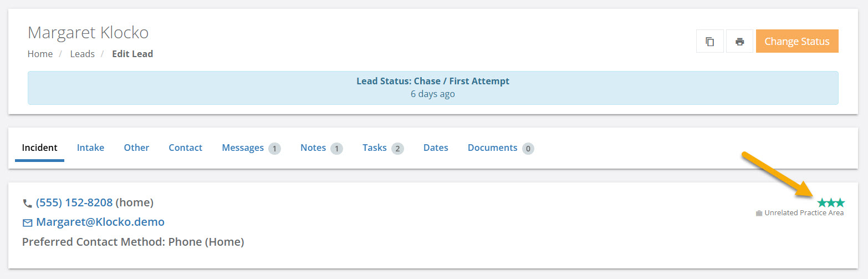Click the Documents count badge
This screenshot has height=279, width=868.
click(528, 148)
